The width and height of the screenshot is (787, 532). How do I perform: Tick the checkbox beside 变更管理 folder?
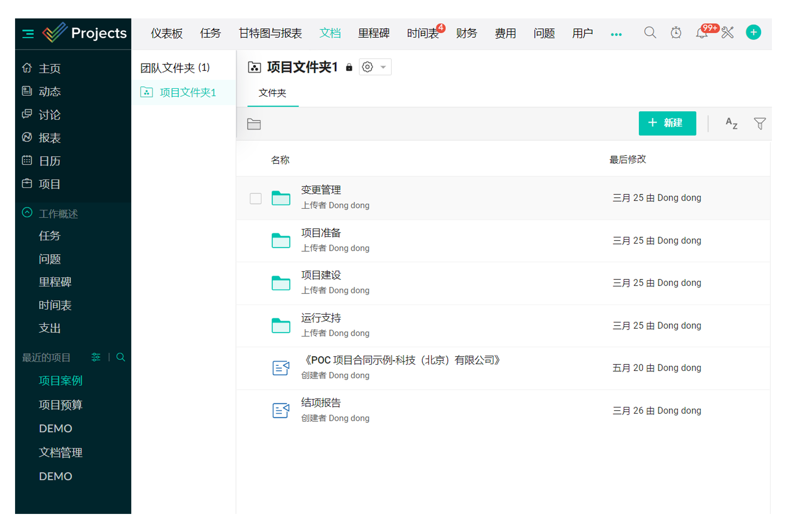pos(255,199)
